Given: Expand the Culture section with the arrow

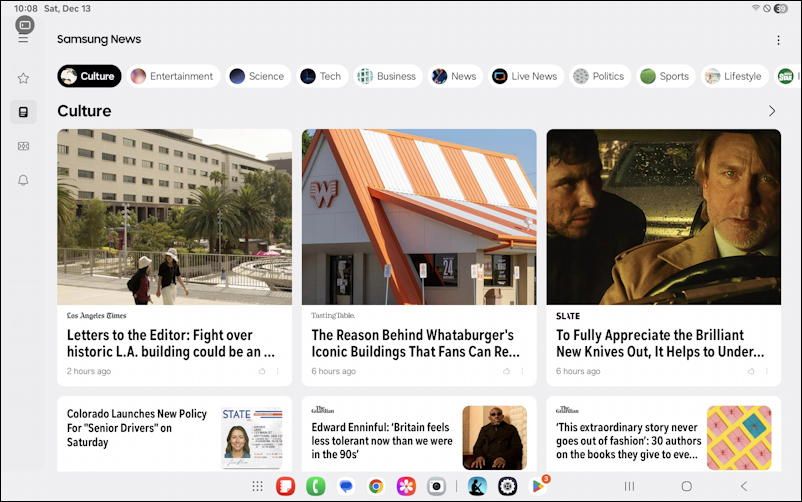Looking at the screenshot, I should coord(772,111).
